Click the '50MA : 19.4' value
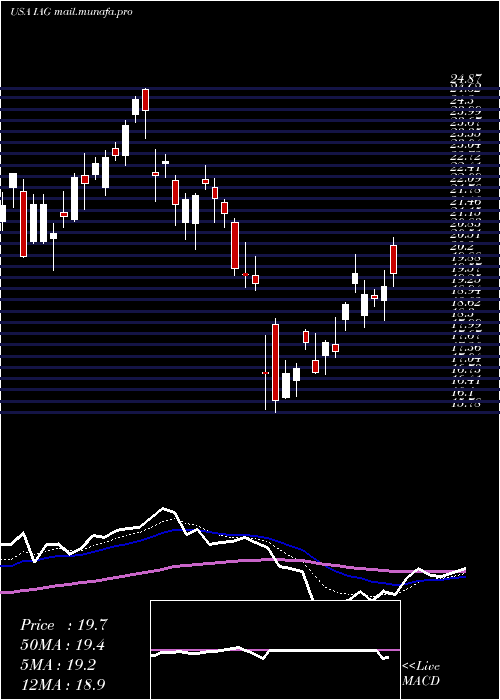The image size is (500, 700). [x=62, y=645]
